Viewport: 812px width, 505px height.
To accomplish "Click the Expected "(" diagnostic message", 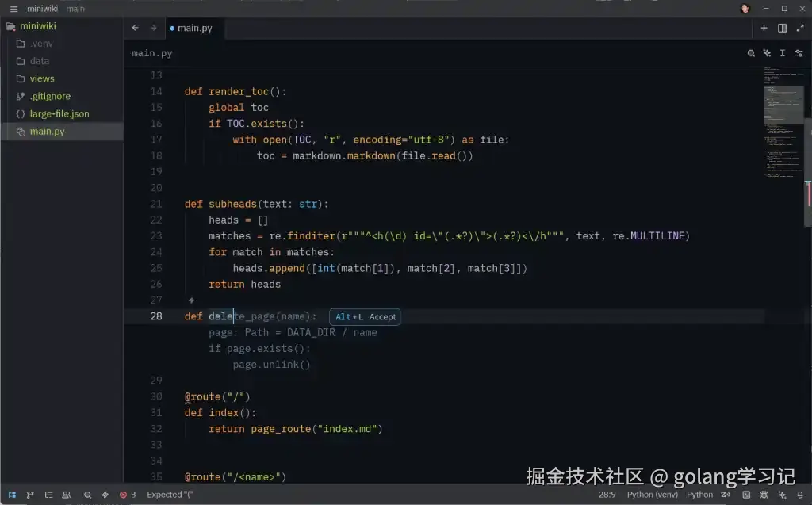I will (170, 495).
